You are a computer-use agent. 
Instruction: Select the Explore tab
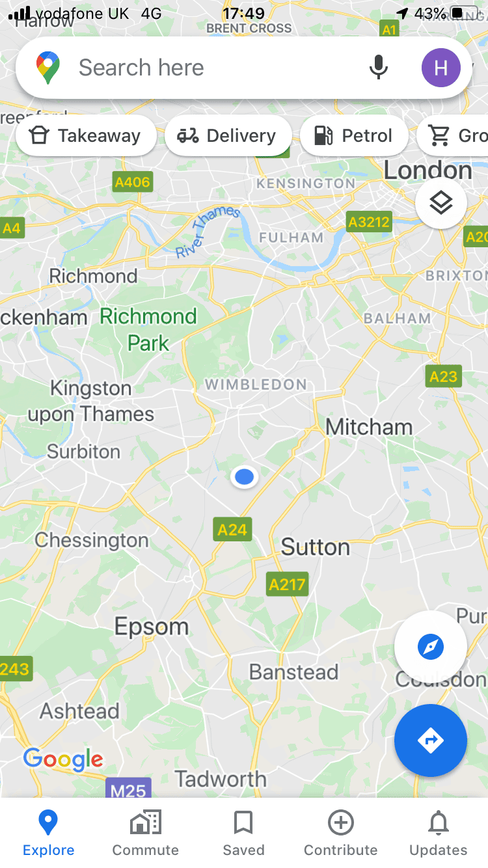pyautogui.click(x=48, y=834)
